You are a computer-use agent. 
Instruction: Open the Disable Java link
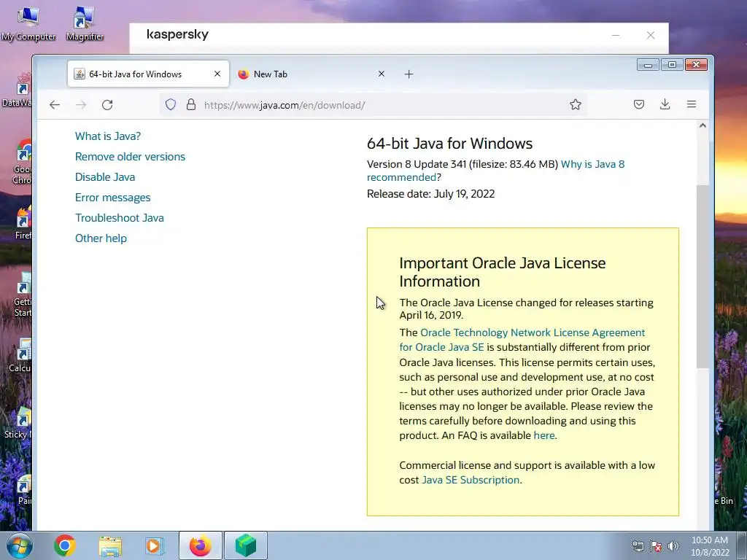click(x=105, y=177)
